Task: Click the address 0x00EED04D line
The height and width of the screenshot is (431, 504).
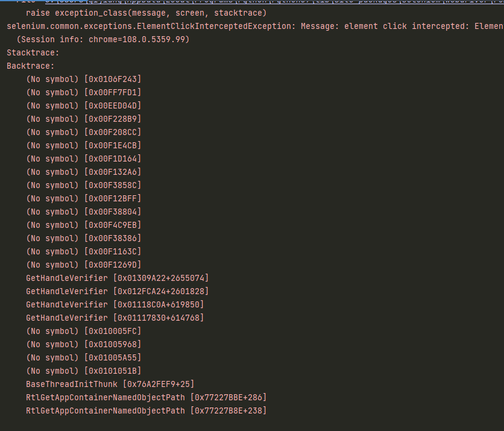Action: click(x=83, y=105)
